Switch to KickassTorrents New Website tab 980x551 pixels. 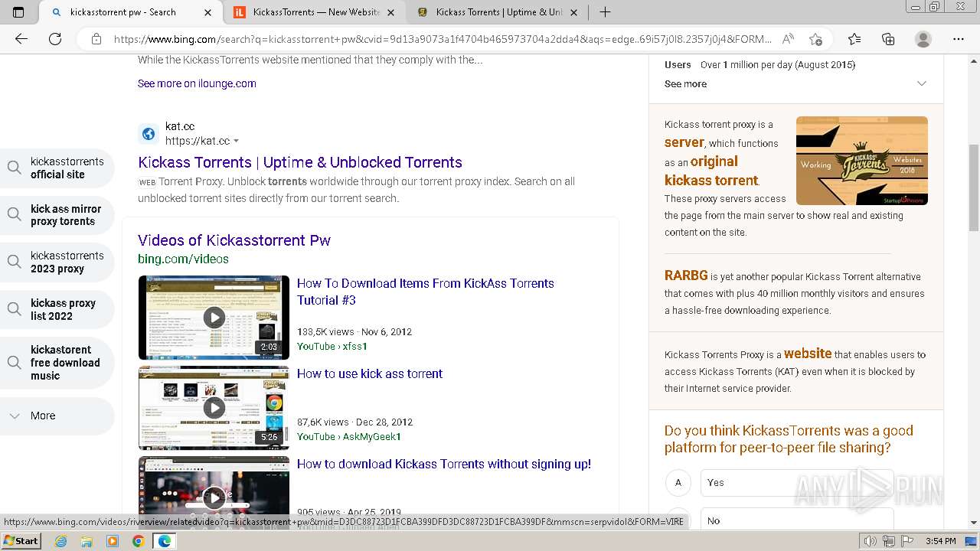pos(315,12)
